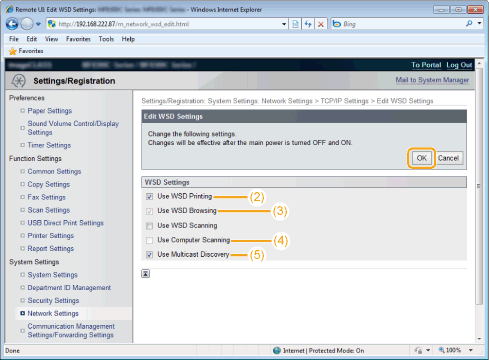Viewport: 489px width, 361px height.
Task: Follow the To Portal link
Action: [426, 65]
